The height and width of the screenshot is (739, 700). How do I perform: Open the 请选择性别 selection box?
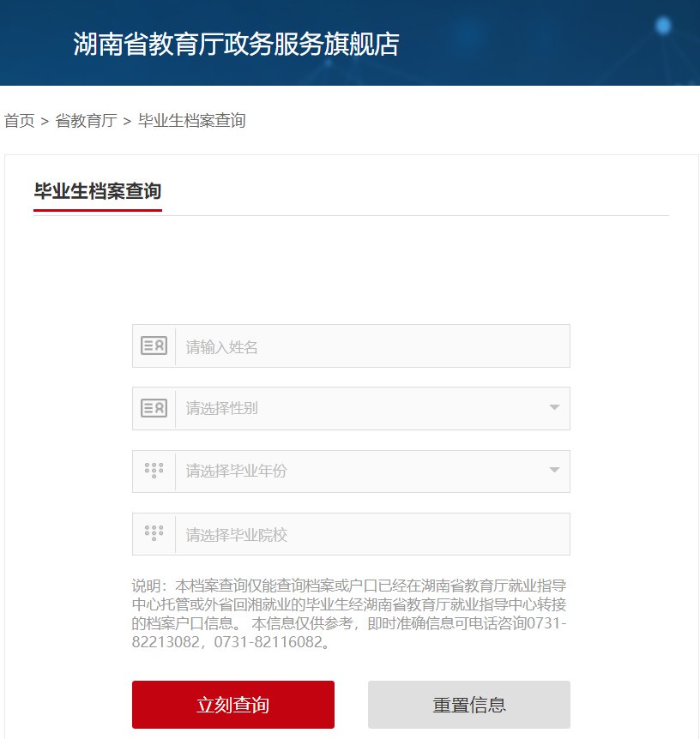pos(360,408)
